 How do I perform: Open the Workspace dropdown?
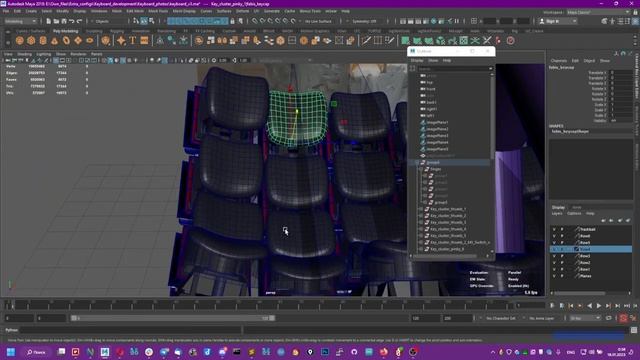pos(599,12)
